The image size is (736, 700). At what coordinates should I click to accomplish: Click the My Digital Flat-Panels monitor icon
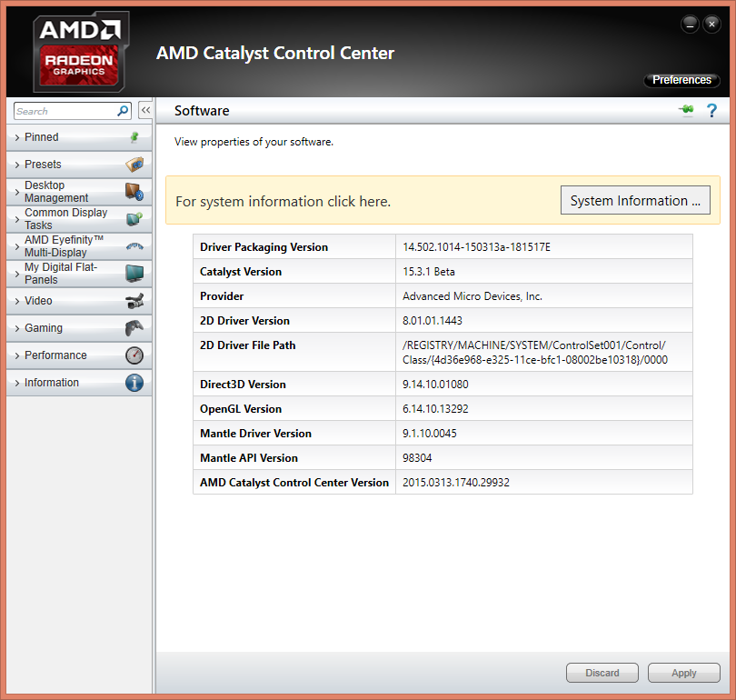pos(134,274)
